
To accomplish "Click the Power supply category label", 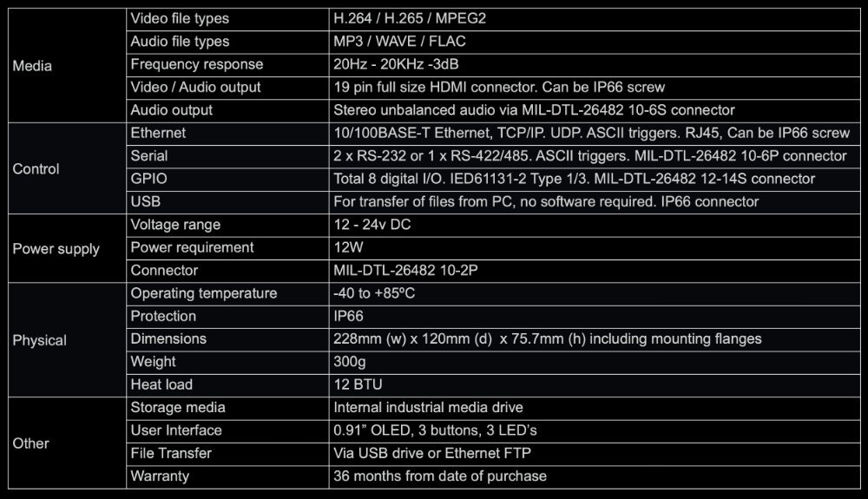I will point(56,249).
